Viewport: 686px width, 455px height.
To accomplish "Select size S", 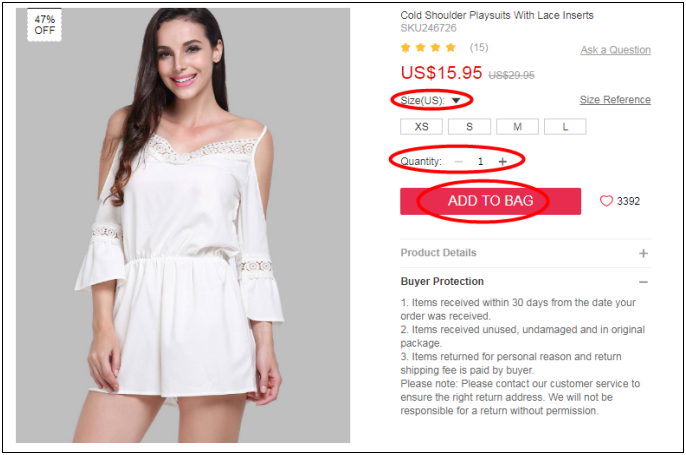I will [x=469, y=127].
